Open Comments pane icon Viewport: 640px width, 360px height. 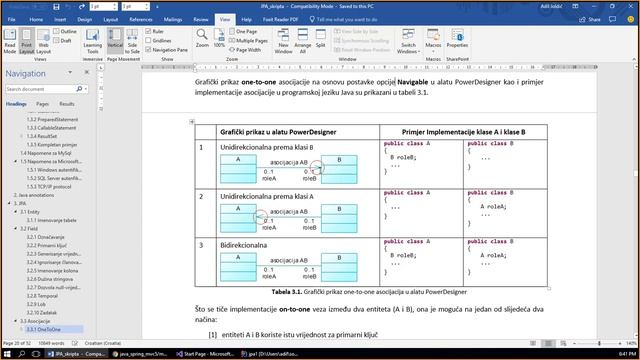pos(612,19)
